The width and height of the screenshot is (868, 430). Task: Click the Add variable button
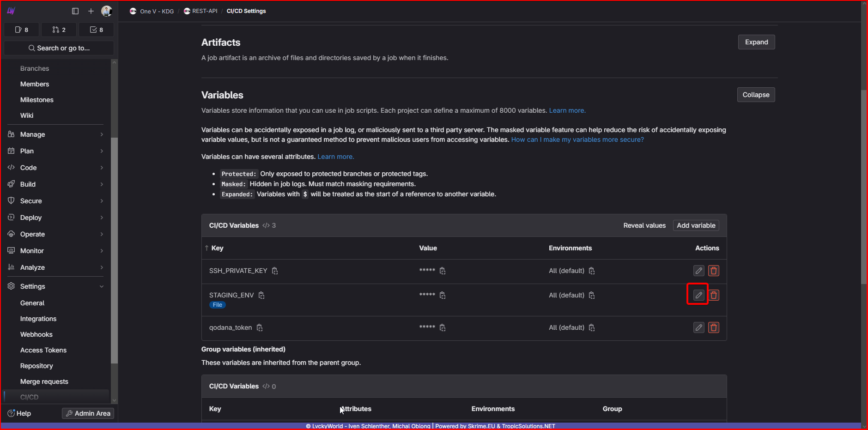click(696, 225)
